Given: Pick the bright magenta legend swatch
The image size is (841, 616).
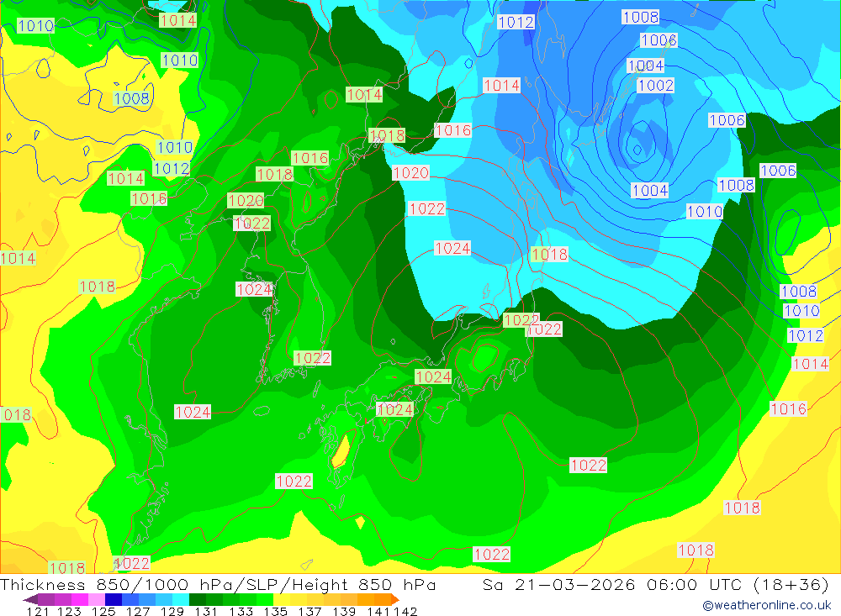Looking at the screenshot, I should (80, 599).
